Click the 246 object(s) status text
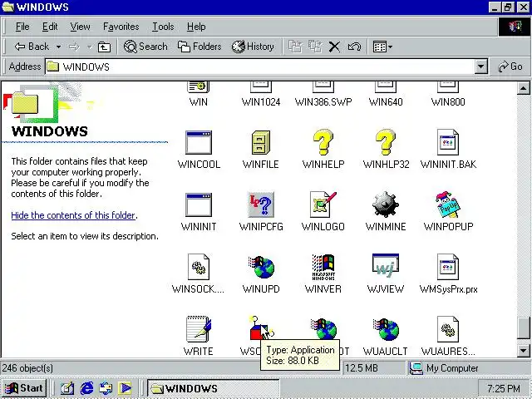 [27, 368]
